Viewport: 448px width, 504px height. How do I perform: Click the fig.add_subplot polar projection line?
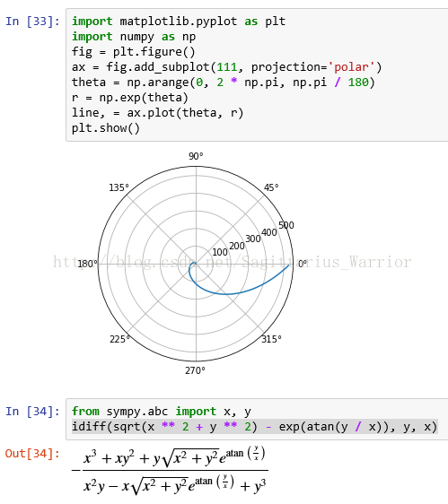coord(226,67)
